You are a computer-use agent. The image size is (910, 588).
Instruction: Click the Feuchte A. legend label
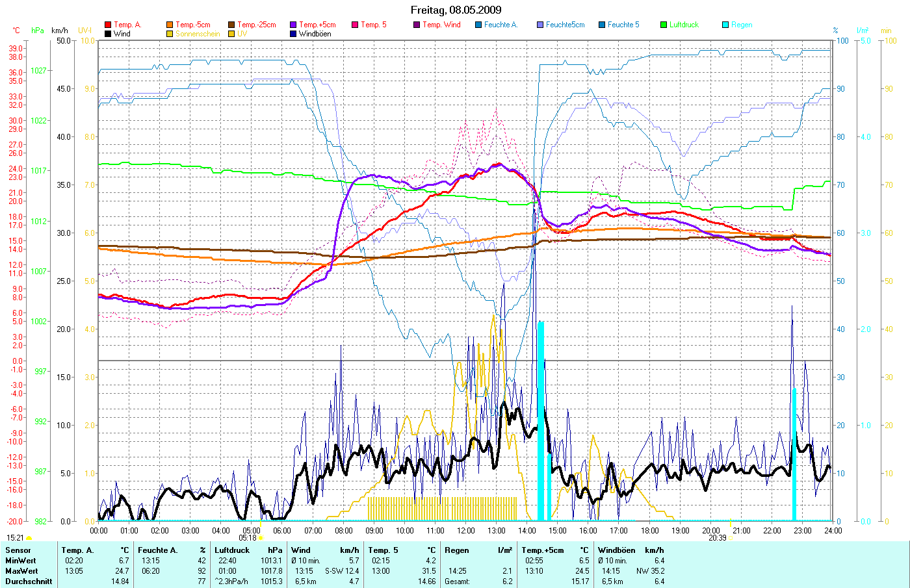click(500, 25)
